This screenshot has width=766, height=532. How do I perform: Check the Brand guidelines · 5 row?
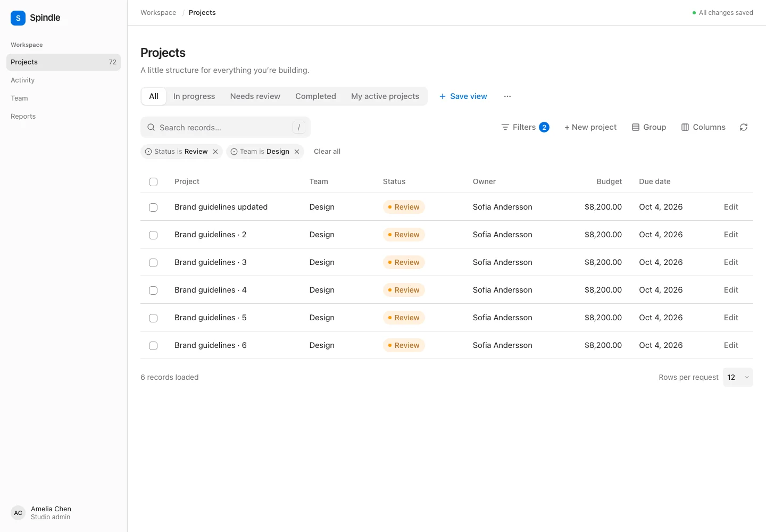153,318
